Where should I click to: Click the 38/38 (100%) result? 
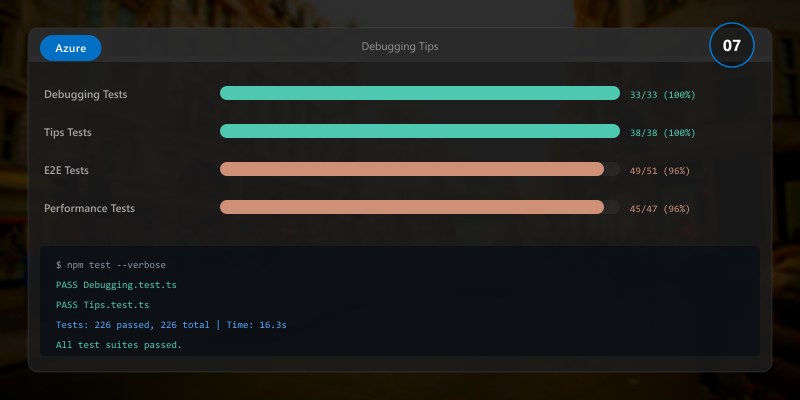662,133
